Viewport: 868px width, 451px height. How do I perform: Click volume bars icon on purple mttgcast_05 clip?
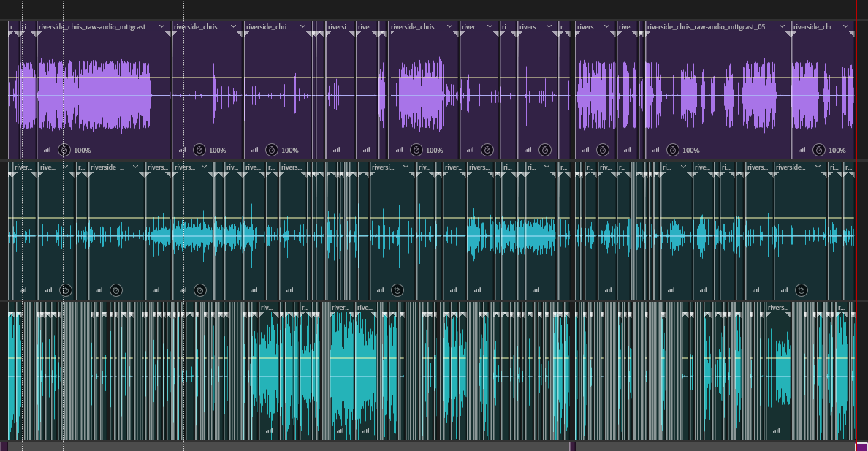pos(655,150)
